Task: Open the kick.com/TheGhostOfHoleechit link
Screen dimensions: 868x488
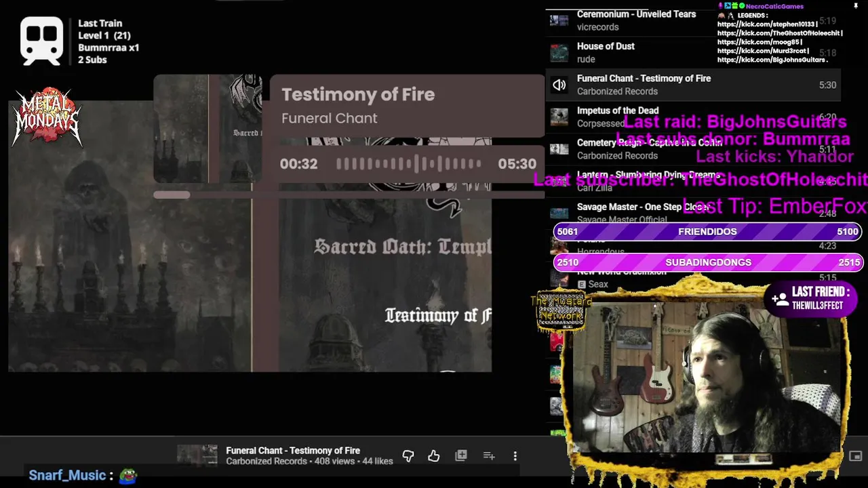Action: pos(779,33)
